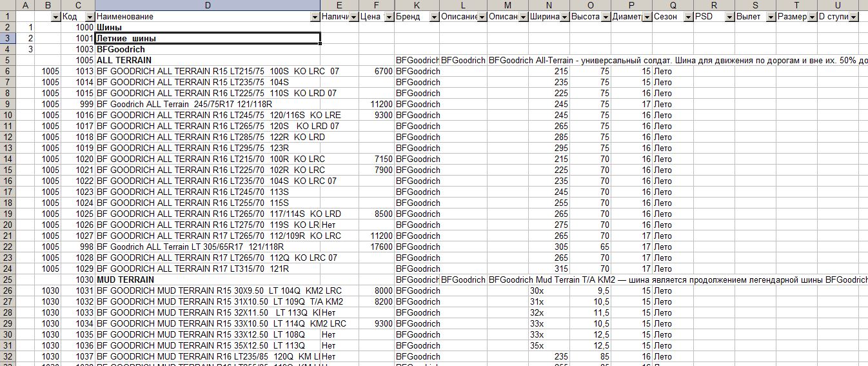Viewport: 868px width, 366px height.
Task: Click the 'Нет' availability cell in row 20
Action: 339,225
